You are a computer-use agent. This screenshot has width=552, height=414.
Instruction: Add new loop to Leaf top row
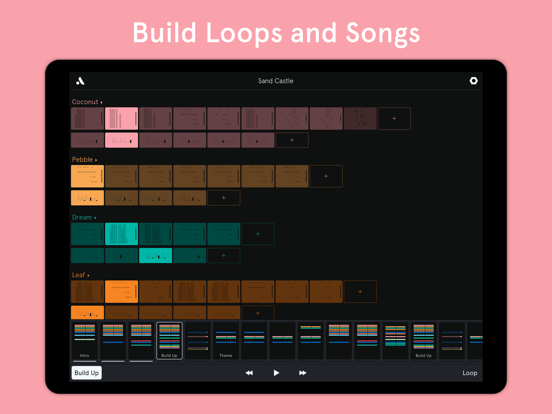360,291
